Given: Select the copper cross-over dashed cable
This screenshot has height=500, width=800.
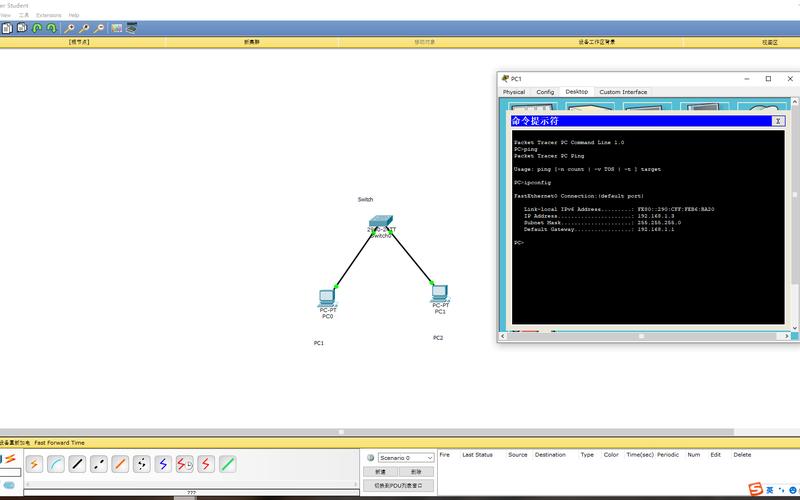Looking at the screenshot, I should [x=98, y=464].
